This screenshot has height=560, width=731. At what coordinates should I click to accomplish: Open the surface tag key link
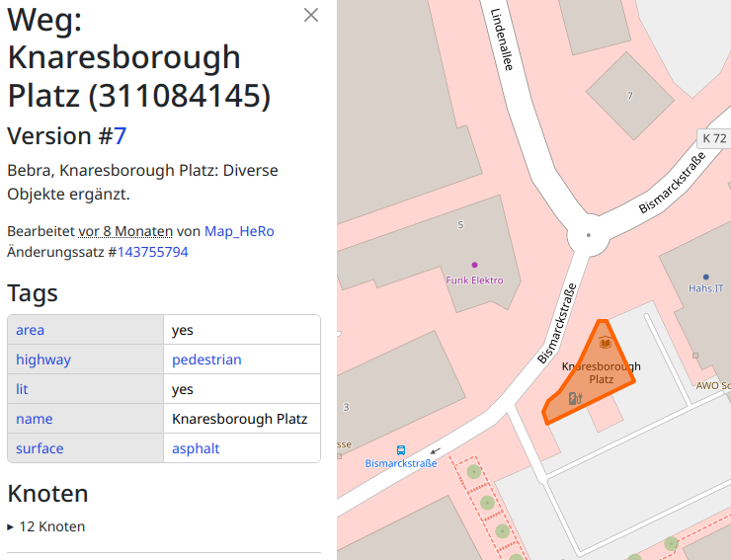(x=40, y=448)
